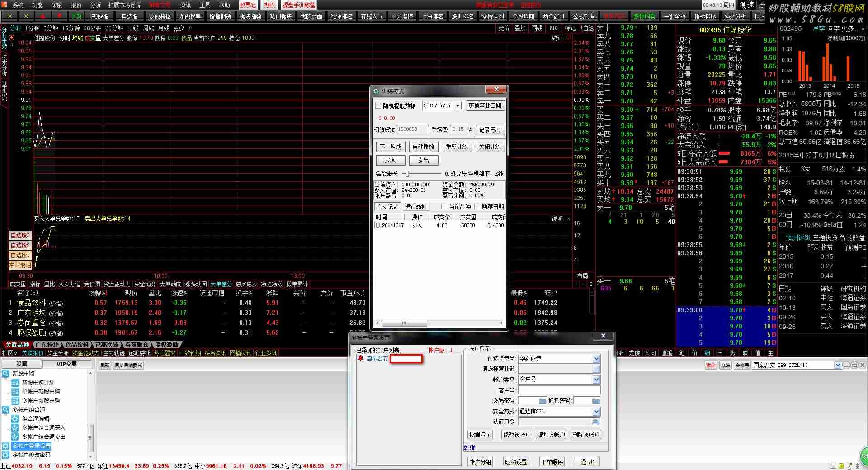
Task: Click the 多帐户组合通买入 cart icon
Action: pos(15,428)
